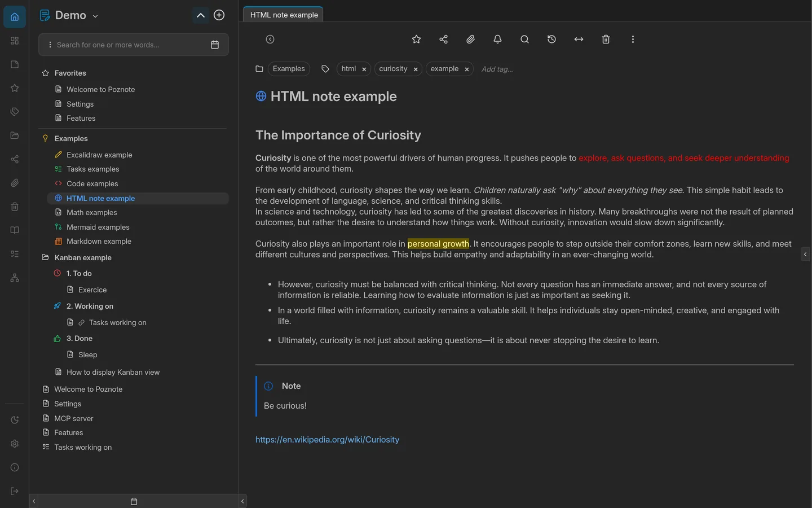Viewport: 812px width, 508px height.
Task: Attach a file with the toolbar paperclip
Action: click(x=470, y=40)
